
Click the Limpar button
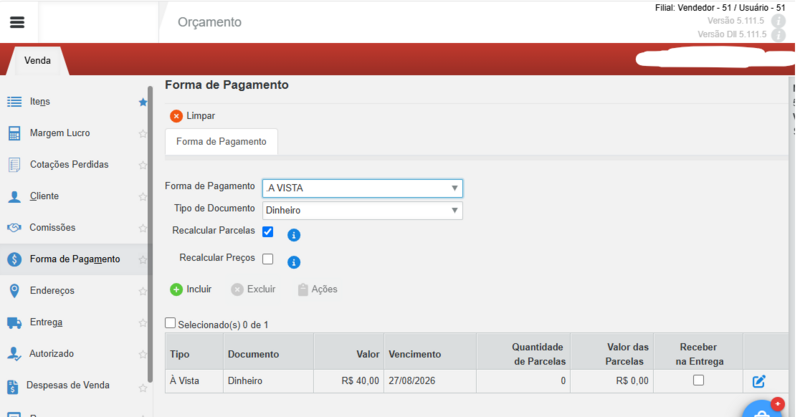192,116
